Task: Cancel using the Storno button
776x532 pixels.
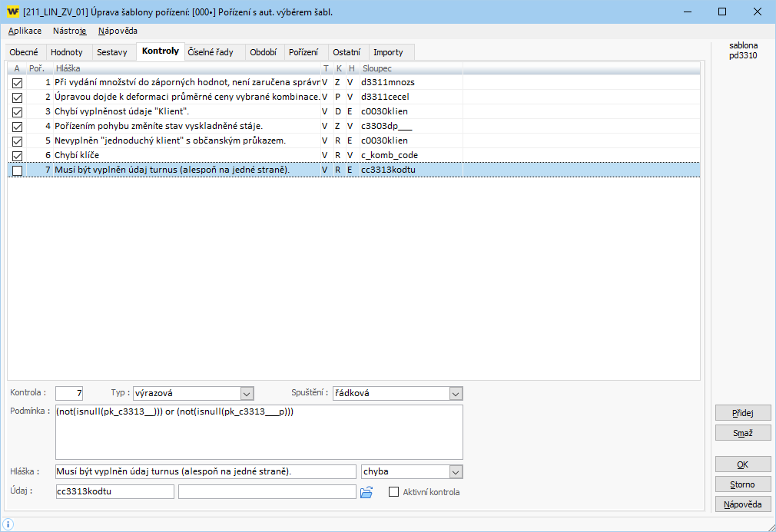Action: (x=742, y=484)
